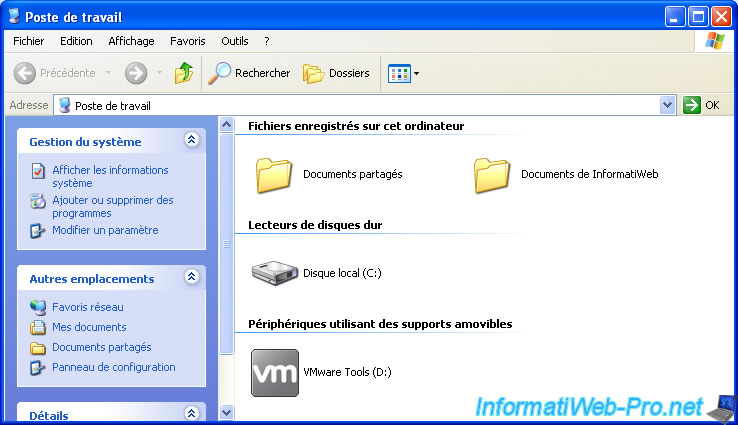Click the Modifier un paramètre icon
Screen dimensions: 738x425
(38, 231)
